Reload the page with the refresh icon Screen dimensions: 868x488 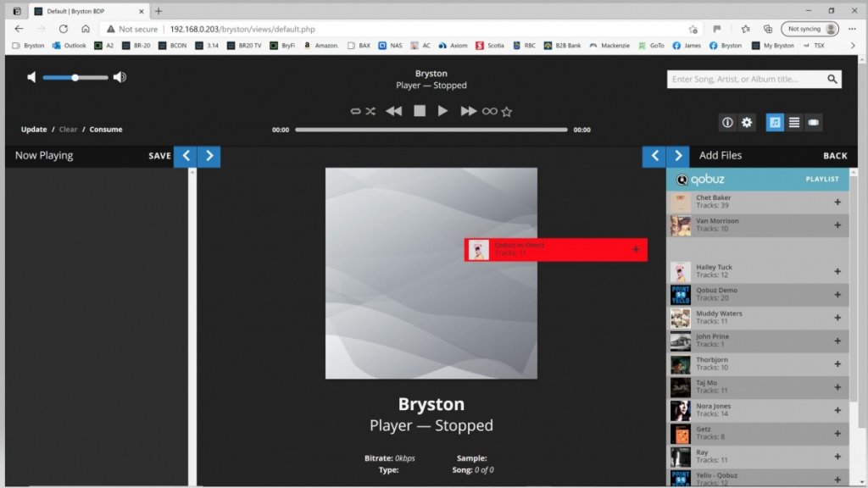pyautogui.click(x=63, y=29)
